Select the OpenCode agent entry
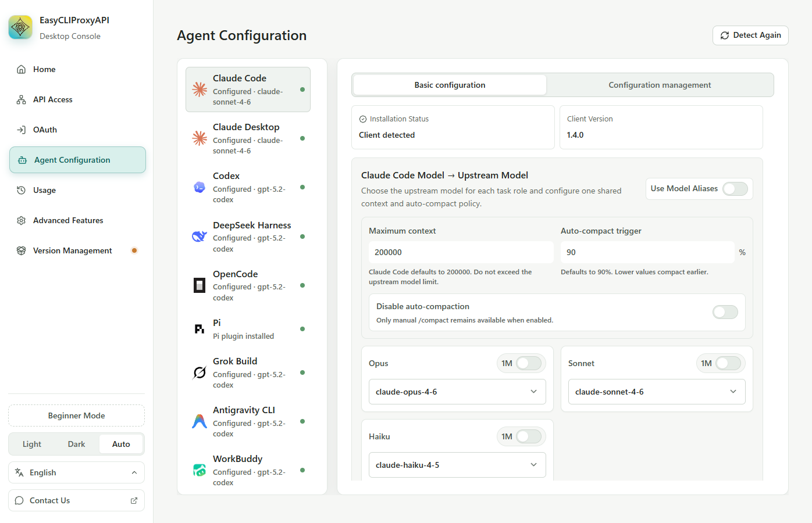Screen dimensions: 812x523 pyautogui.click(x=248, y=285)
